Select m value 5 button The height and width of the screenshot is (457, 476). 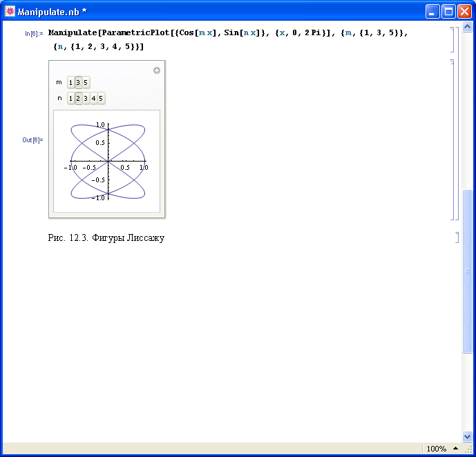coord(86,82)
